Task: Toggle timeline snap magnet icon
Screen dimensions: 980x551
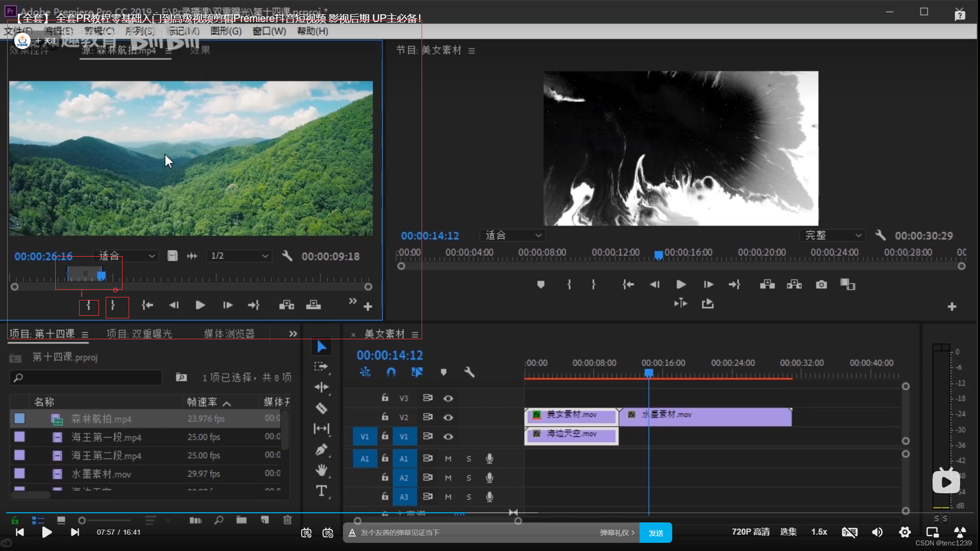Action: 391,372
